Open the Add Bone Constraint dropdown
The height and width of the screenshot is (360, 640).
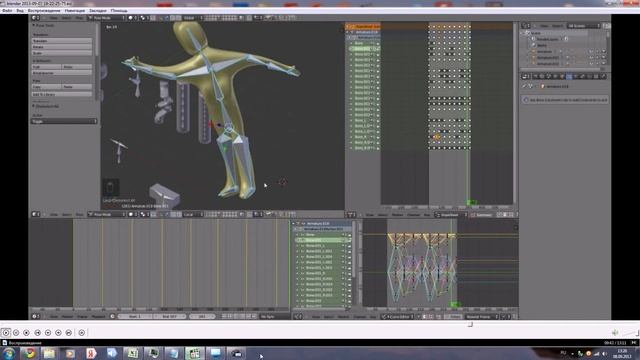565,100
